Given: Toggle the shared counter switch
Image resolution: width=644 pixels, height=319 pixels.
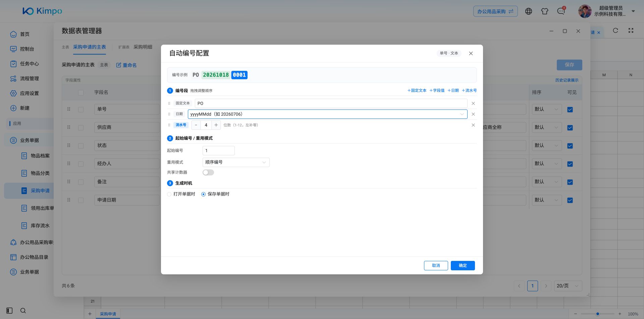Looking at the screenshot, I should point(208,173).
